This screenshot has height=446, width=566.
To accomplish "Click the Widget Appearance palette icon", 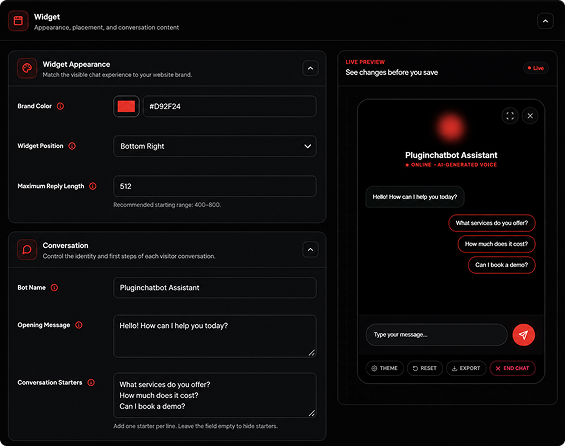I will pyautogui.click(x=27, y=68).
